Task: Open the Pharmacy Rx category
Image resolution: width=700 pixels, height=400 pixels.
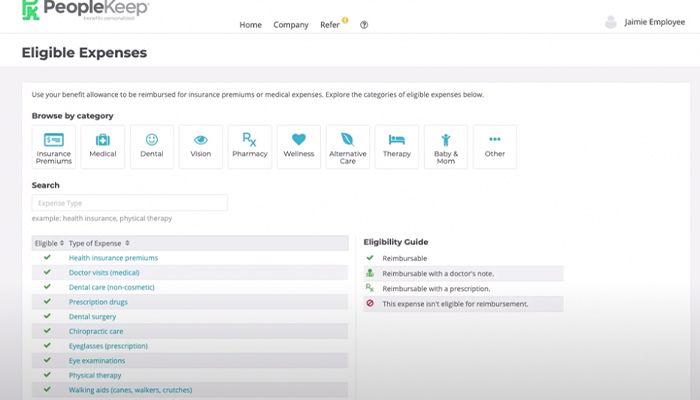Action: (250, 146)
